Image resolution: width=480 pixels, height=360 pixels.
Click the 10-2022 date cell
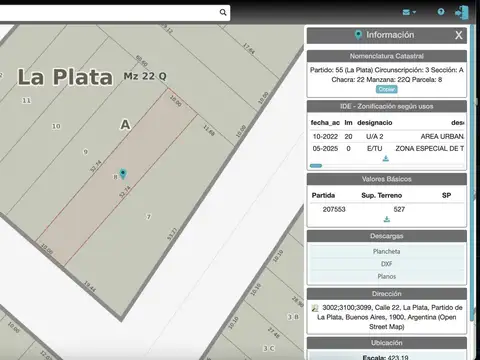point(325,137)
